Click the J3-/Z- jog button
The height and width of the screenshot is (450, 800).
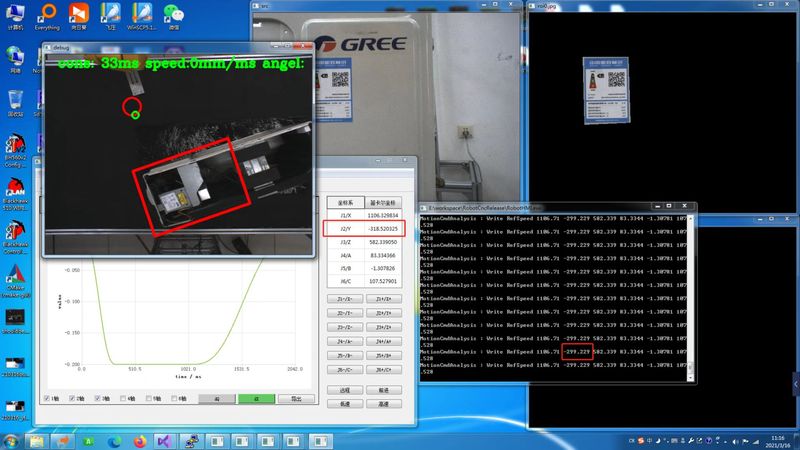tap(345, 327)
